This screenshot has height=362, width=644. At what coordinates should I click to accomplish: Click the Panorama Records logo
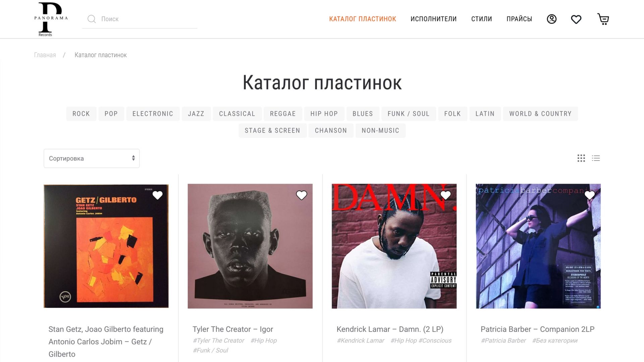tap(51, 19)
